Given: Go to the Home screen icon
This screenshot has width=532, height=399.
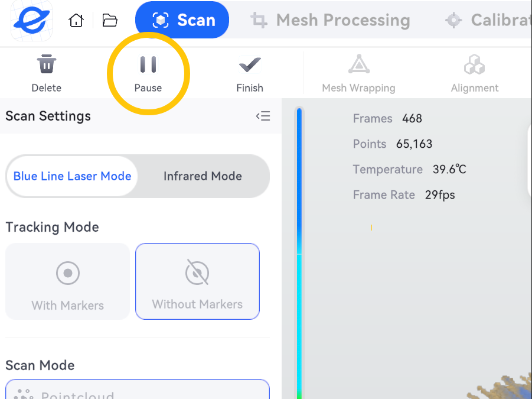Looking at the screenshot, I should coord(76,20).
